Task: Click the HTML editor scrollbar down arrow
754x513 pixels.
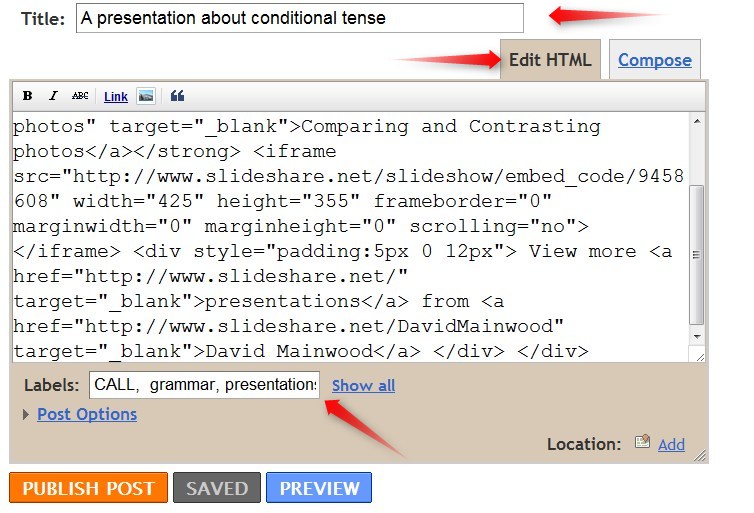Action: coord(698,337)
